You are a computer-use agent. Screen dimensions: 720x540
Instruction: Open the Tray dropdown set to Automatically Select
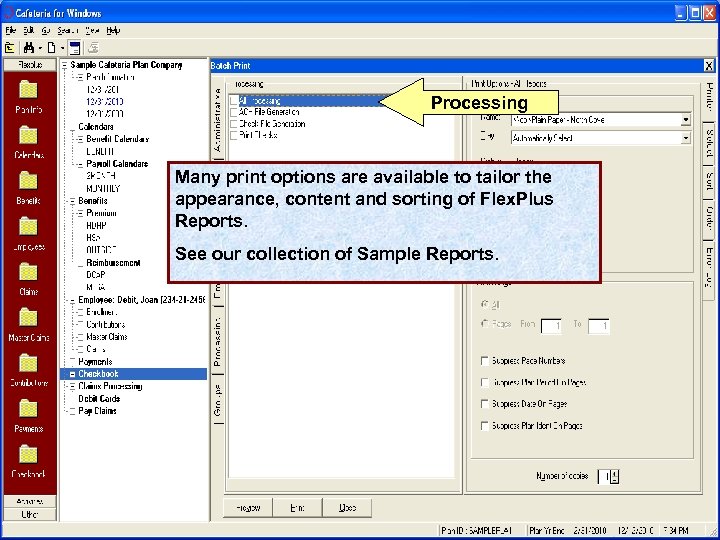click(x=686, y=138)
